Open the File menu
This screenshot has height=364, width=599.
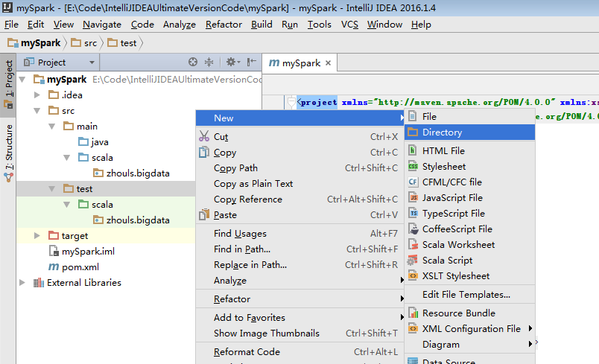(x=11, y=25)
